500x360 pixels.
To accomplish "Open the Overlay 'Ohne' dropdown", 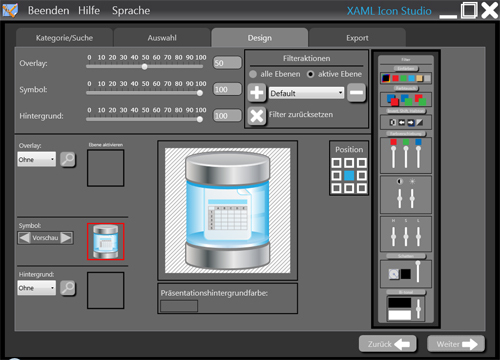I will pos(37,159).
